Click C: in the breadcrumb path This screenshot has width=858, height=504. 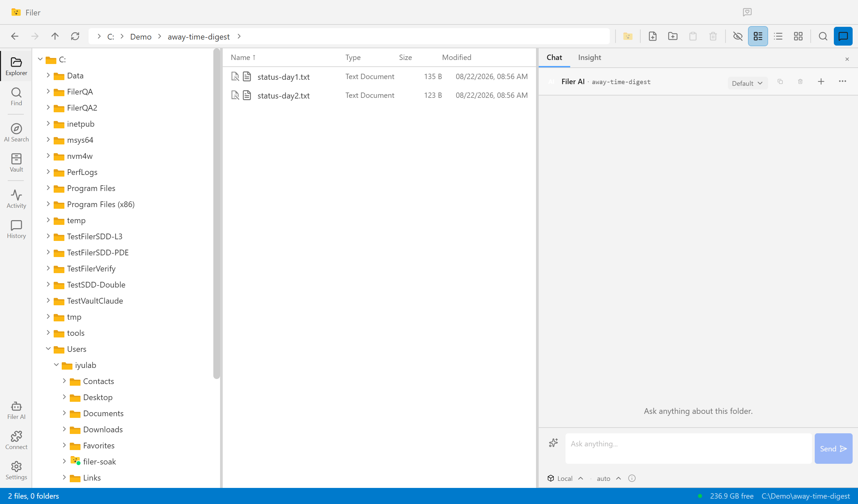point(111,37)
